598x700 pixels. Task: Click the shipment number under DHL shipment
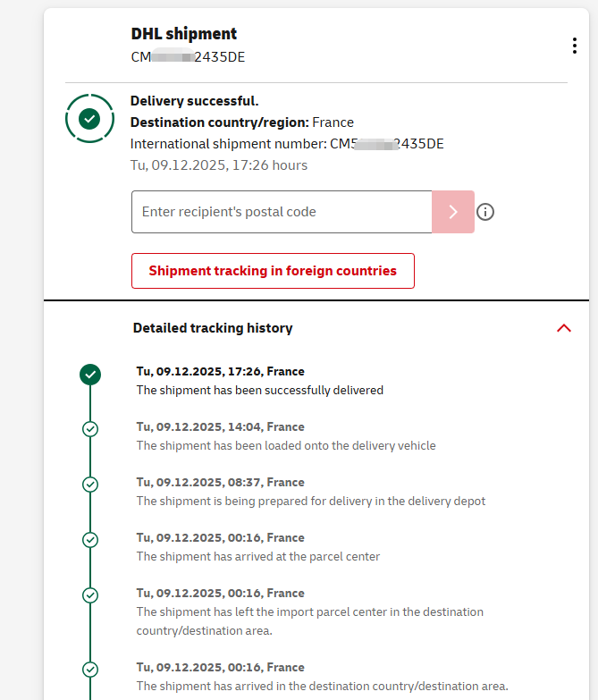coord(188,57)
